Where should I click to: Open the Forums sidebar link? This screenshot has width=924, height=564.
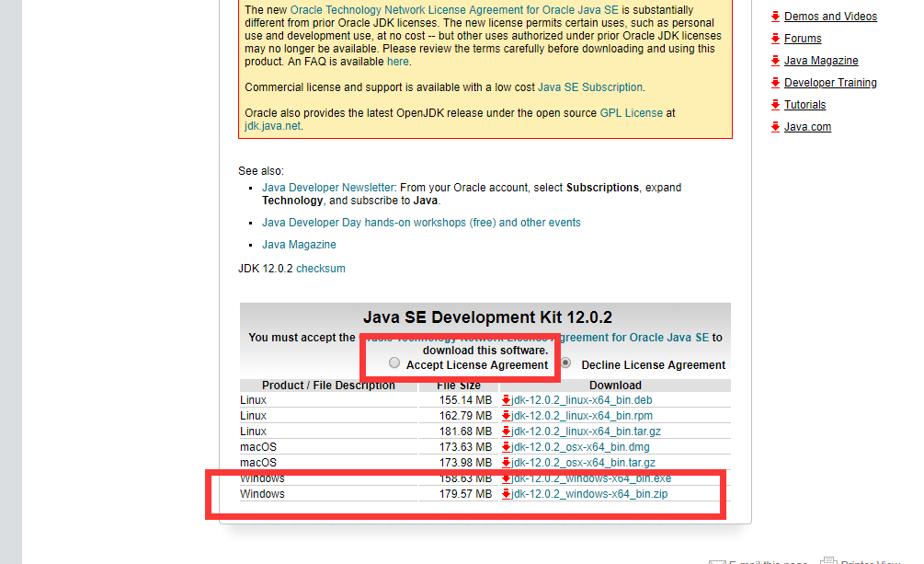tap(803, 39)
